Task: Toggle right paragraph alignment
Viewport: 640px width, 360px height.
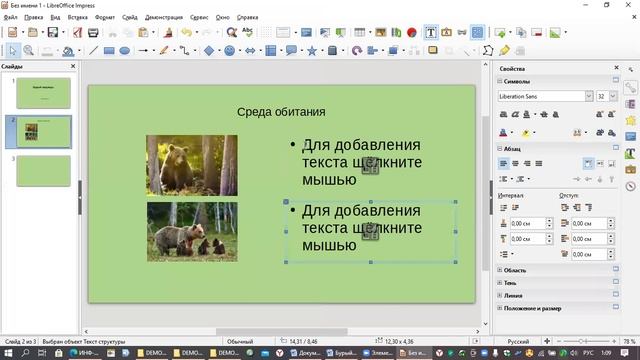Action: pos(527,164)
